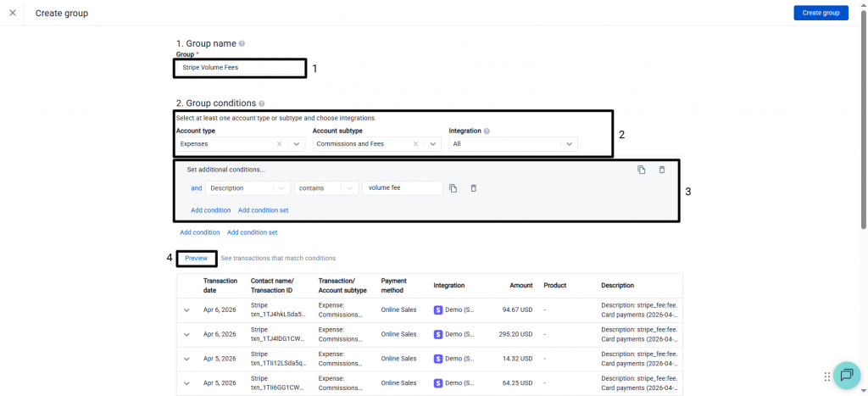Delete the condition set with top trash icon
The width and height of the screenshot is (868, 396).
[x=662, y=170]
